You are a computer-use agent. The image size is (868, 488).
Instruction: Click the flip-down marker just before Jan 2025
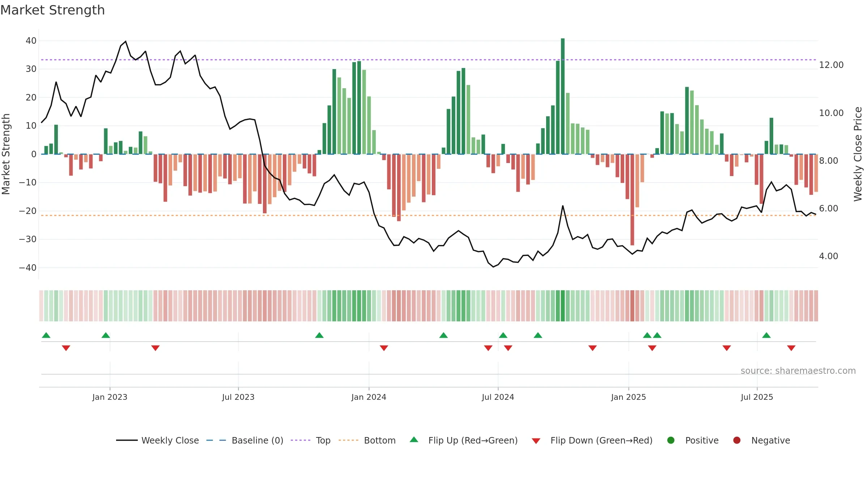click(x=592, y=348)
